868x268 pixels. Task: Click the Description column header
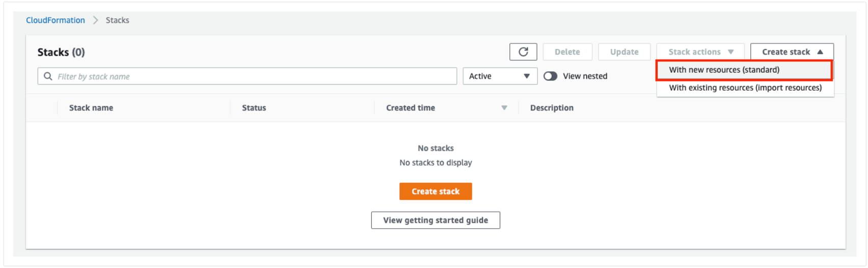tap(552, 108)
